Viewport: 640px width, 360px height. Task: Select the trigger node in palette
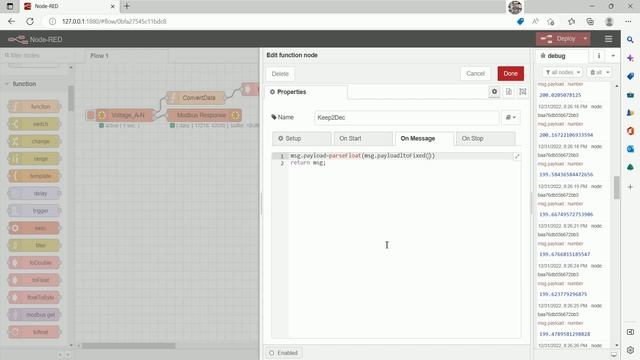[x=34, y=211]
